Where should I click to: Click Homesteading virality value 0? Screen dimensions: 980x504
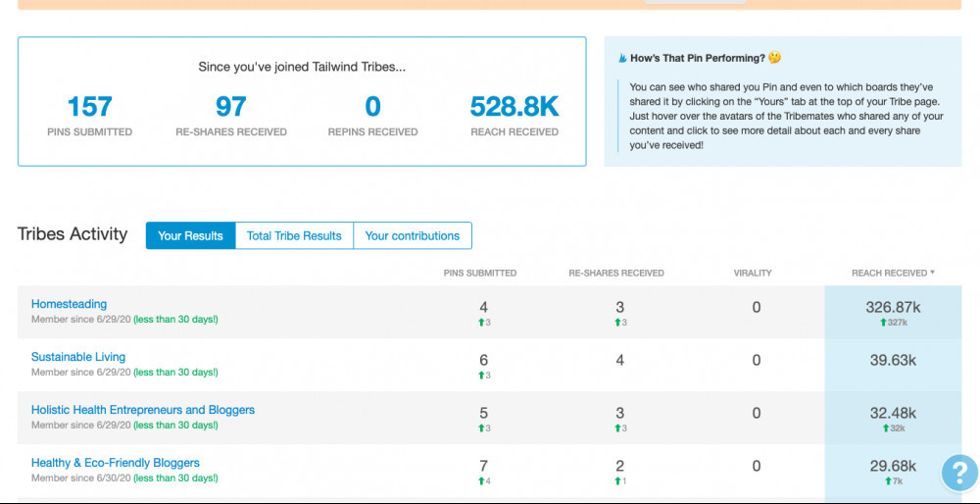tap(757, 307)
